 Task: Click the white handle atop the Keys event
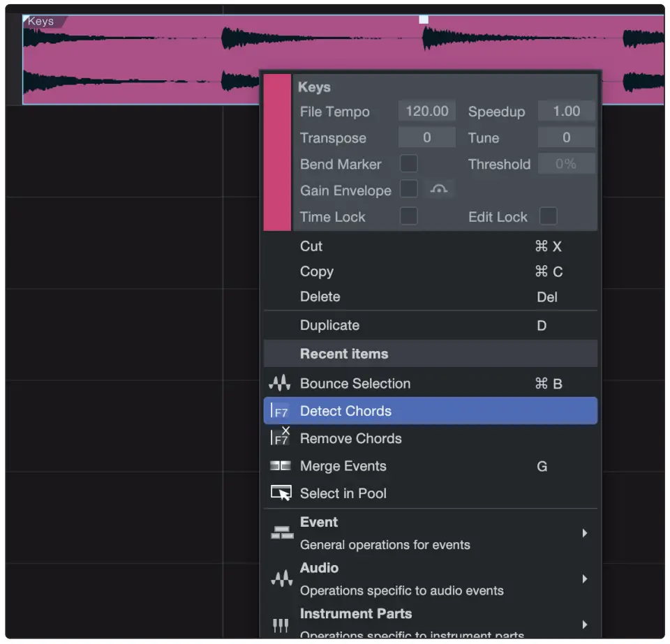[424, 20]
